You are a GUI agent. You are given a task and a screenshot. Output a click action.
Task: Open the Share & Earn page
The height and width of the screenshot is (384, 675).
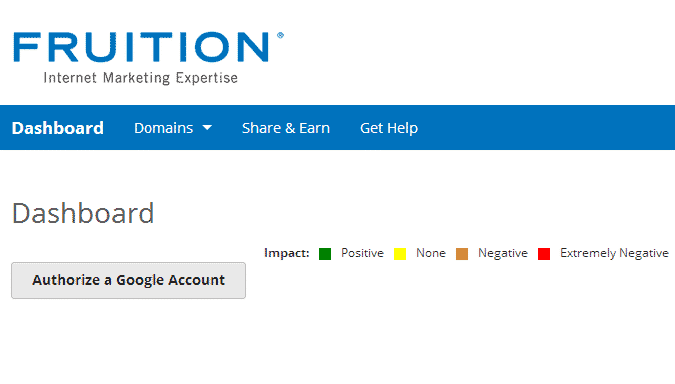[x=286, y=128]
